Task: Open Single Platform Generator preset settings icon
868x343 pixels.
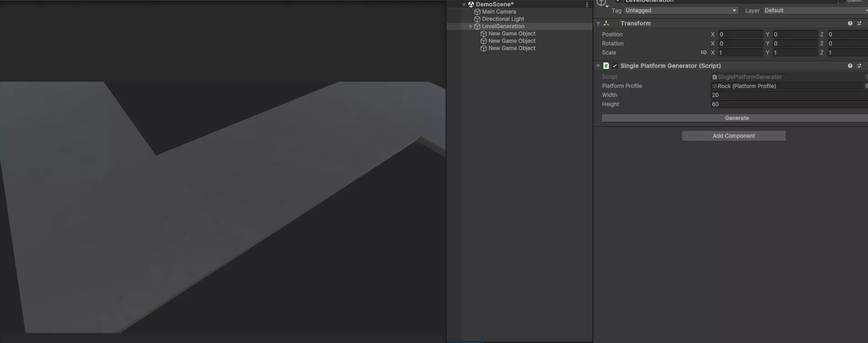Action: pos(859,66)
